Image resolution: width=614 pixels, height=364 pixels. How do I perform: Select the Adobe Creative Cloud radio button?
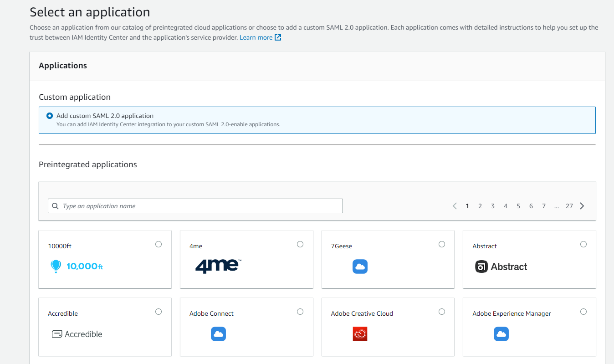pyautogui.click(x=442, y=312)
